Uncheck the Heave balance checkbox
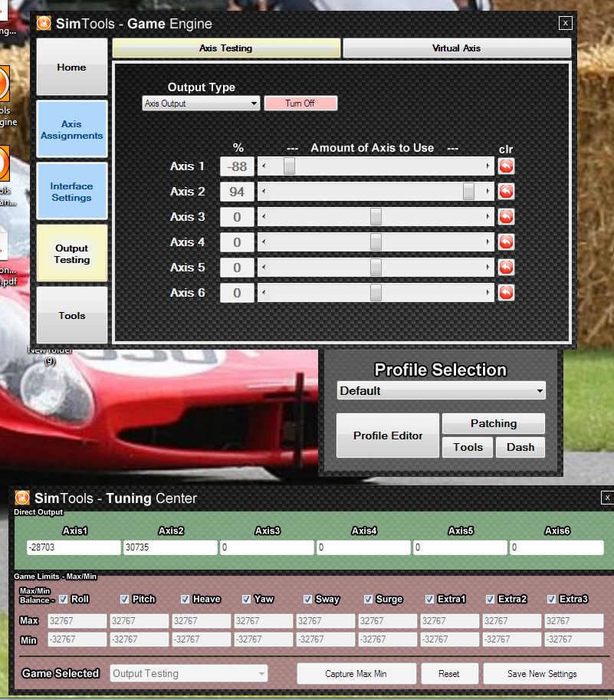Image resolution: width=614 pixels, height=700 pixels. 186,599
